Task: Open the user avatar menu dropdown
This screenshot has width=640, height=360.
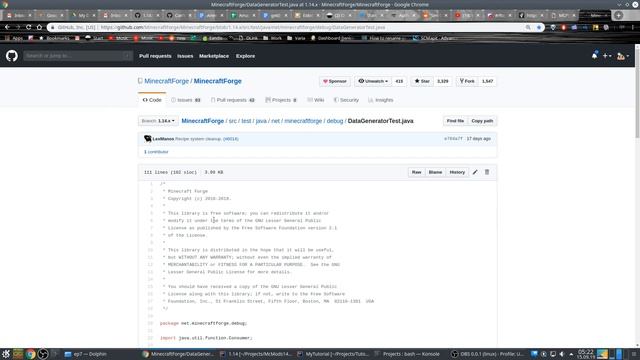Action: point(623,56)
